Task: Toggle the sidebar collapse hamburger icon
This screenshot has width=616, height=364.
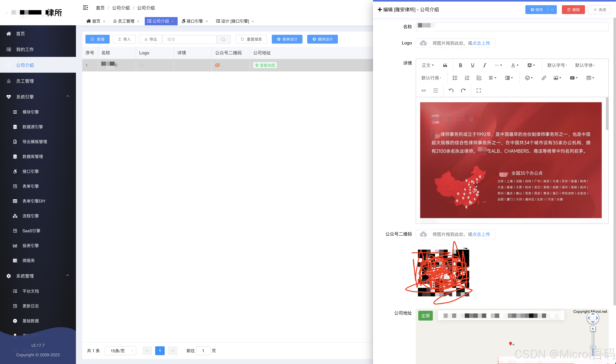Action: 85,8
